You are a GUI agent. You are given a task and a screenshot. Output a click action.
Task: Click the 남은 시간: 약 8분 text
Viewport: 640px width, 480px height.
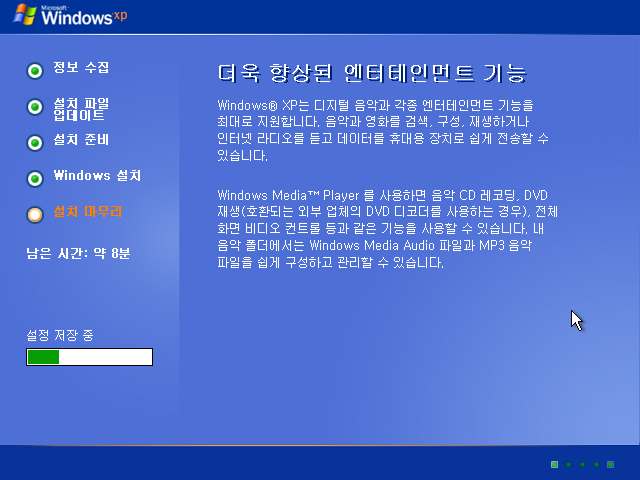click(x=78, y=253)
